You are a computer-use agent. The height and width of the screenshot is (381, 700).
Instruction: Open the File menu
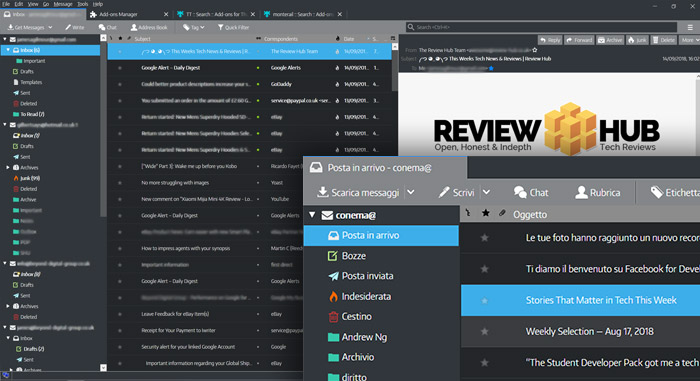click(6, 4)
